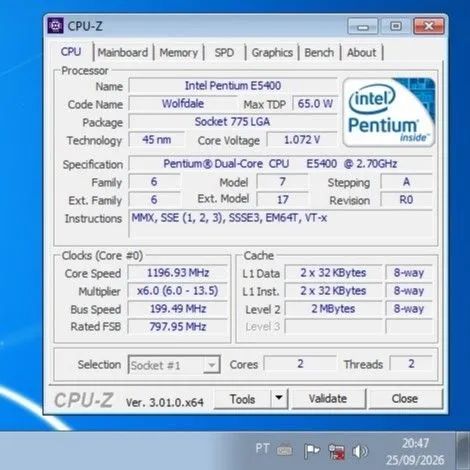The height and width of the screenshot is (470, 470).
Task: Open the Memory tab
Action: (x=179, y=52)
